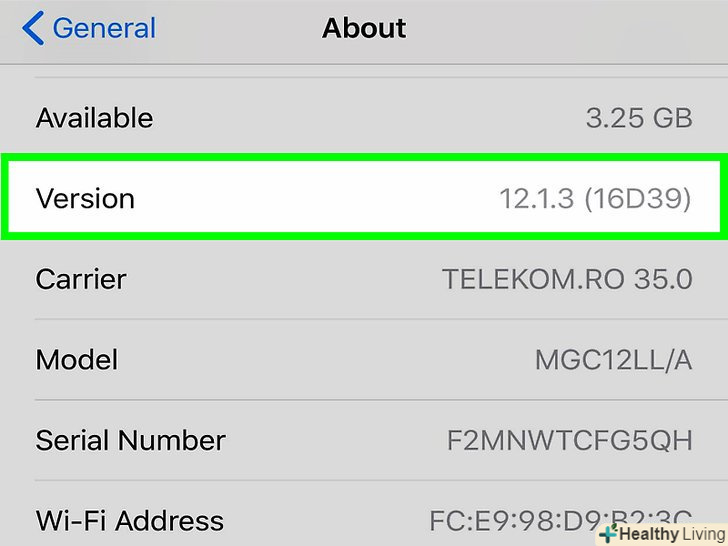Click the green highlight border around Version

pyautogui.click(x=364, y=158)
